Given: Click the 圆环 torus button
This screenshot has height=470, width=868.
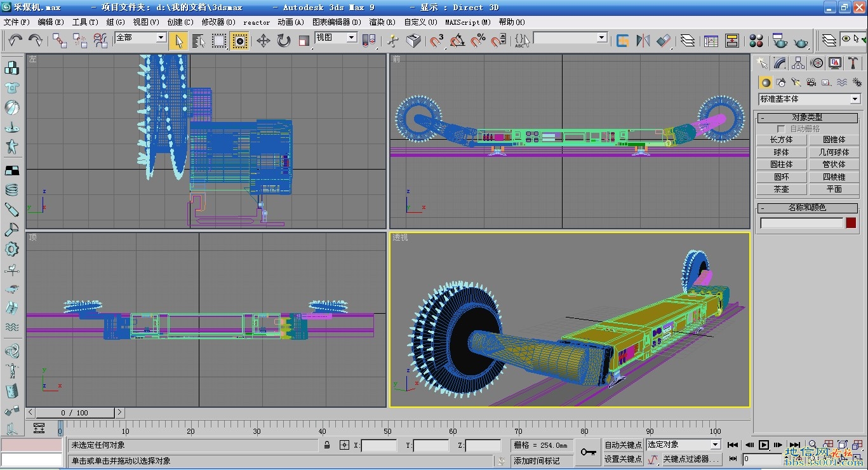Looking at the screenshot, I should coord(781,177).
